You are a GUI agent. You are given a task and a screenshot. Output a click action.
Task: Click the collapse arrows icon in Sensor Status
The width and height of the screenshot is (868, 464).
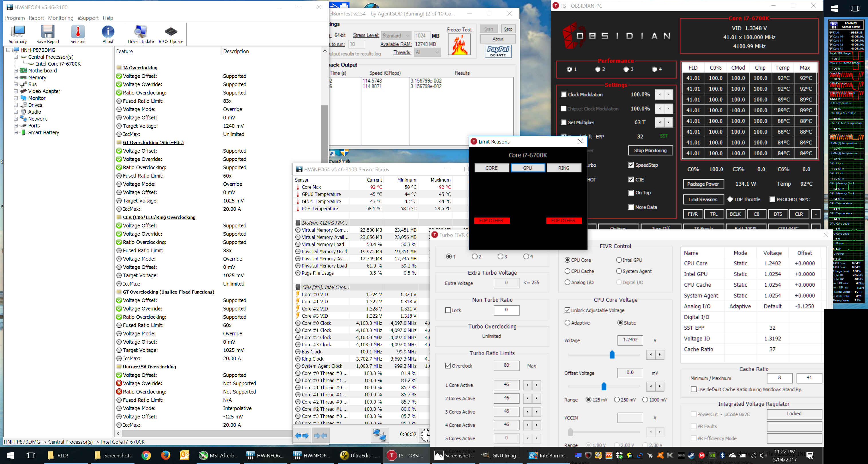click(321, 435)
